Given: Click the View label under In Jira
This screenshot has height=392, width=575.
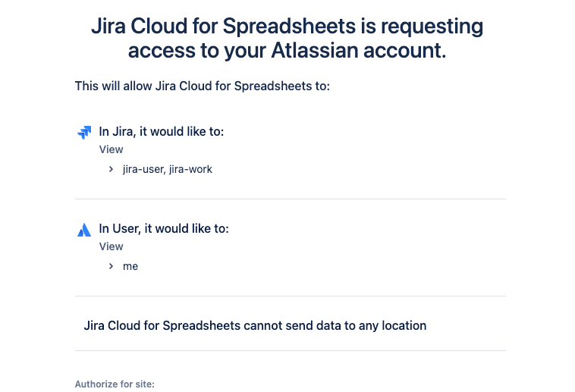Looking at the screenshot, I should pos(111,149).
